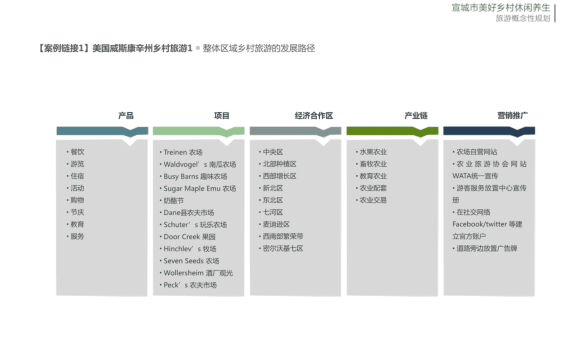Click the Door Creek 果园 entry
The width and height of the screenshot is (570, 360).
[x=189, y=237]
